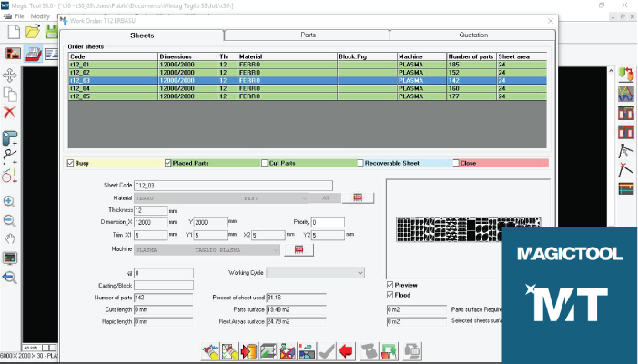Viewport: 638px width, 364px height.
Task: Enable the Recoverable Sheet checkbox
Action: tap(360, 164)
